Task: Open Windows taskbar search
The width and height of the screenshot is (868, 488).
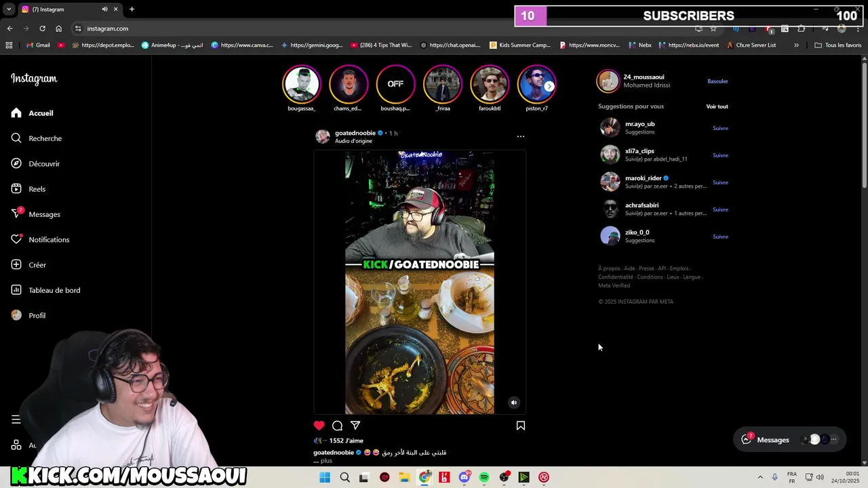Action: (344, 477)
